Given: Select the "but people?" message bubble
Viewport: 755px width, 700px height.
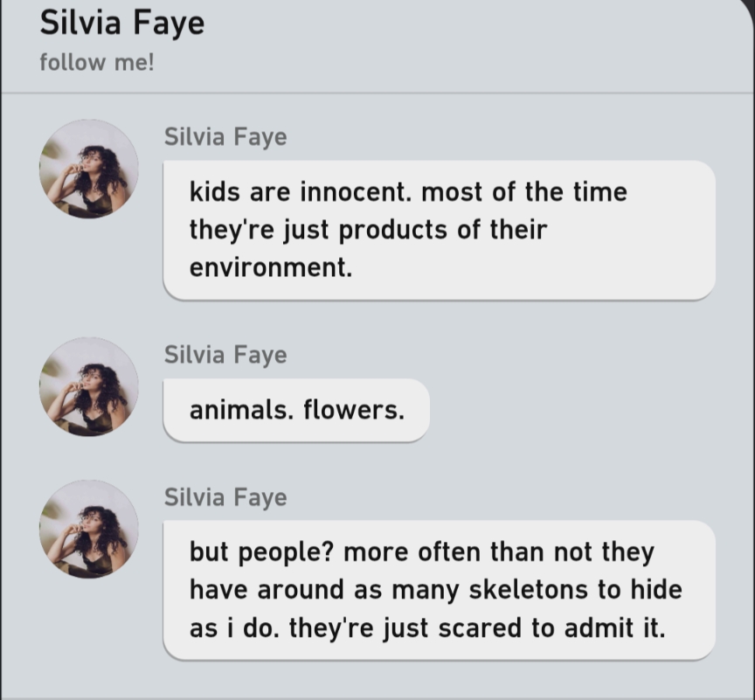Looking at the screenshot, I should (439, 590).
